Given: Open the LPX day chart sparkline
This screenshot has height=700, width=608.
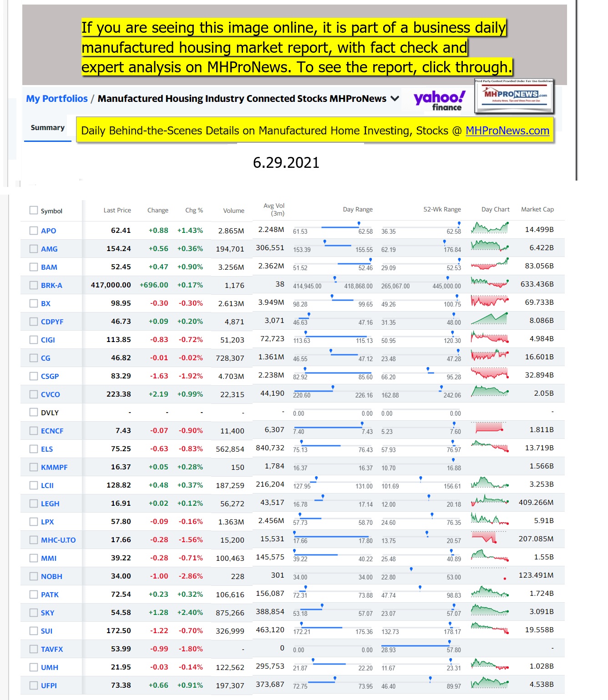Looking at the screenshot, I should [490, 519].
